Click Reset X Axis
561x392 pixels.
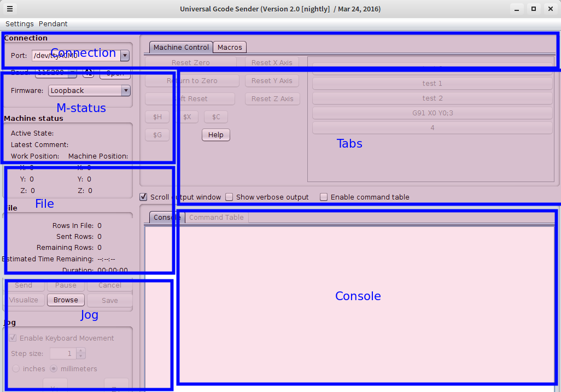click(272, 62)
